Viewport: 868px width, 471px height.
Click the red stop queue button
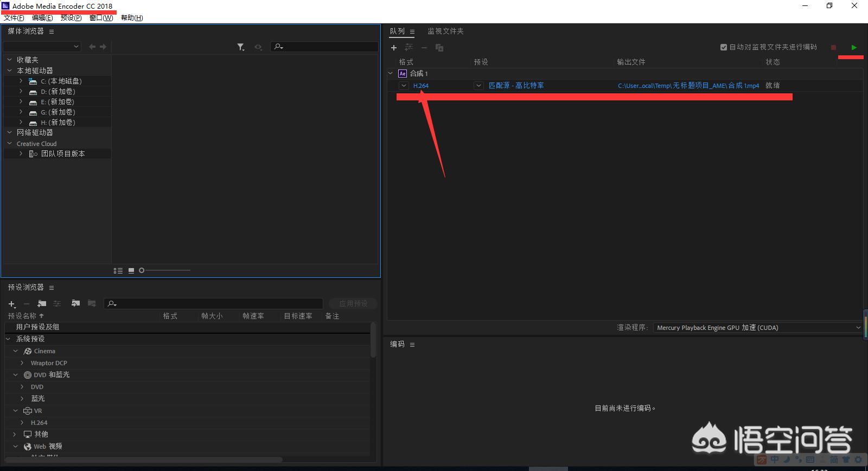click(834, 48)
